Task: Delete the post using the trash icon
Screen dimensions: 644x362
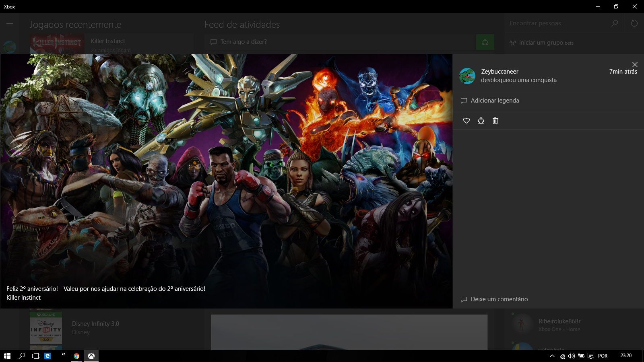Action: click(495, 121)
